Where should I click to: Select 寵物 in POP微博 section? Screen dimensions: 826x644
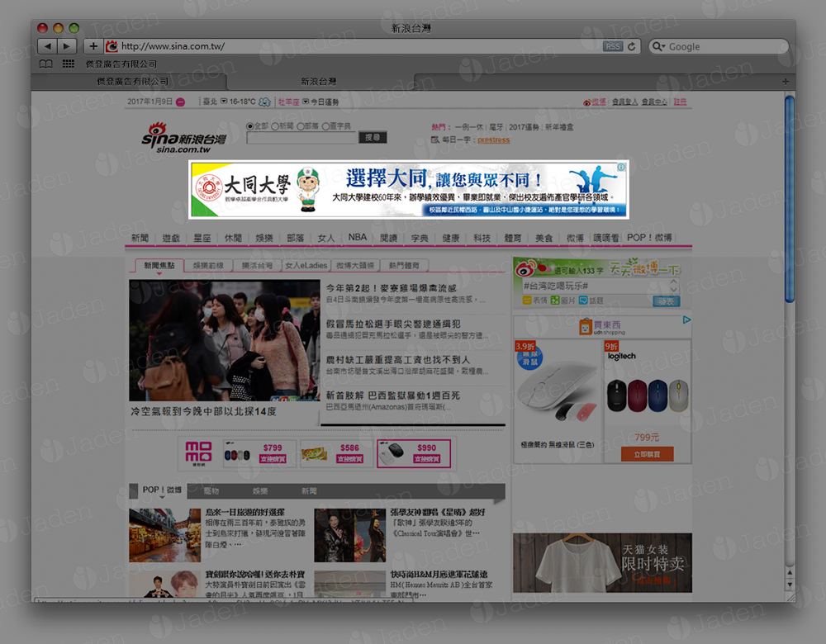click(211, 490)
